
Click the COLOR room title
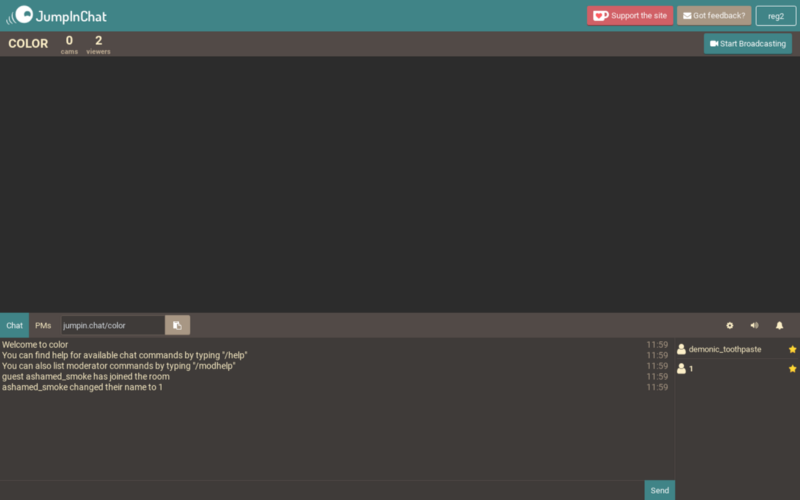click(x=28, y=44)
